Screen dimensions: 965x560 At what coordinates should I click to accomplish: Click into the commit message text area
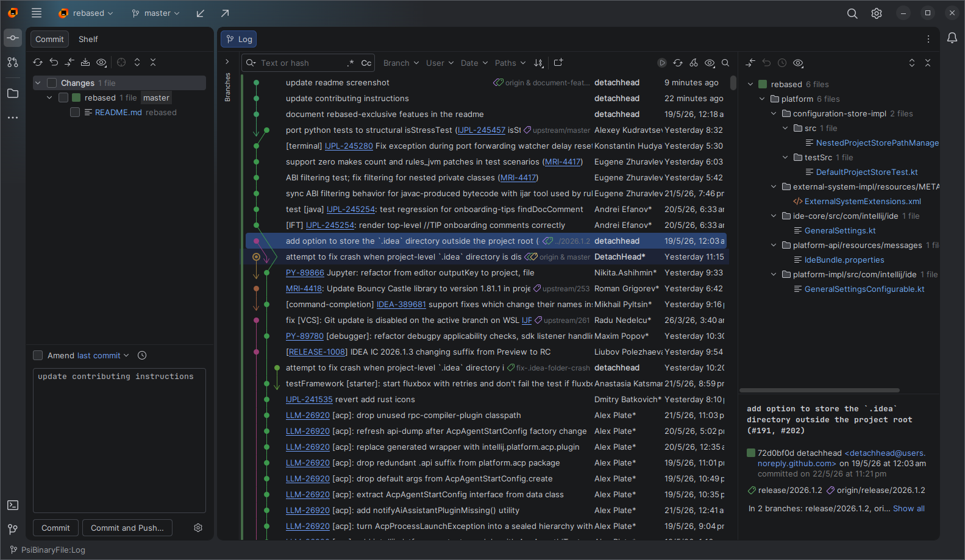coord(119,441)
